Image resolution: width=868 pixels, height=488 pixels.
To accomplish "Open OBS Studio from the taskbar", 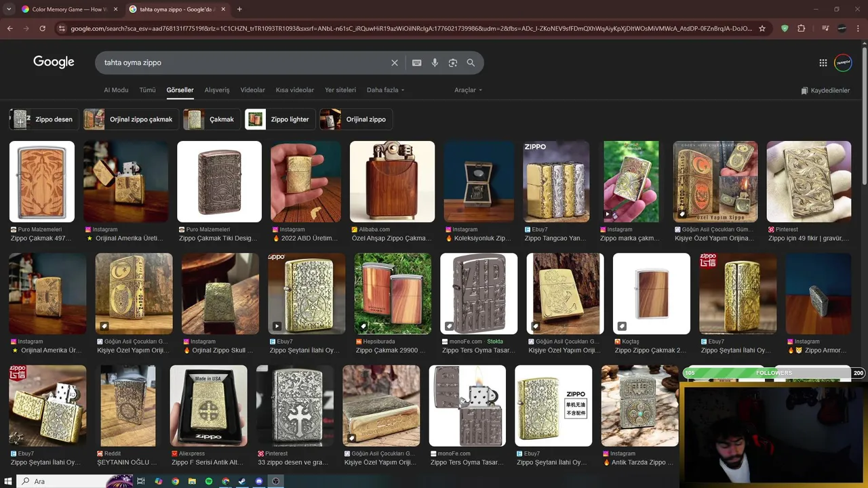I will (276, 481).
